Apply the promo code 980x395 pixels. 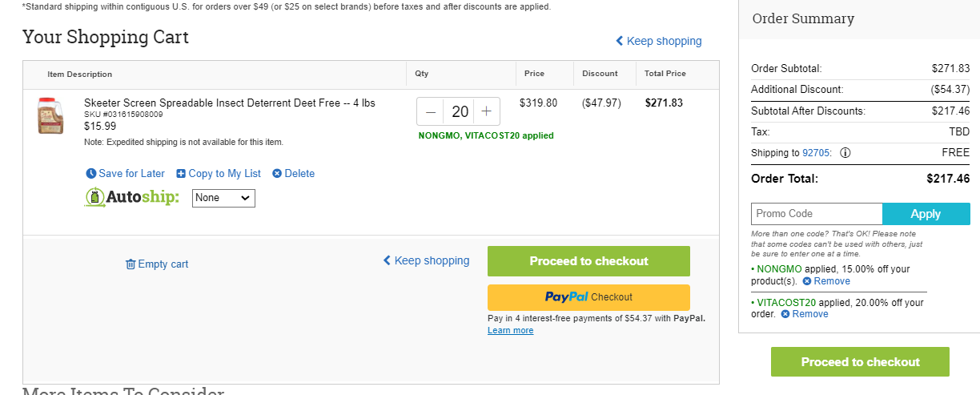(x=926, y=214)
